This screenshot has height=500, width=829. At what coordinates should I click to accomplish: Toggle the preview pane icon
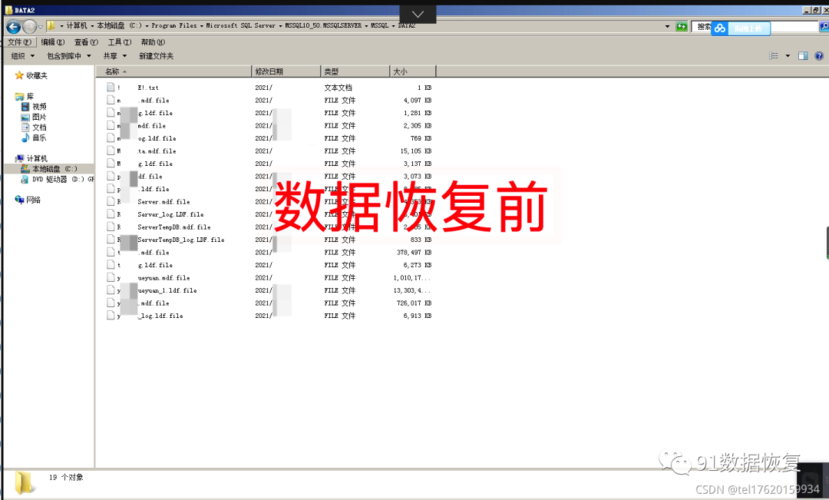coord(803,55)
